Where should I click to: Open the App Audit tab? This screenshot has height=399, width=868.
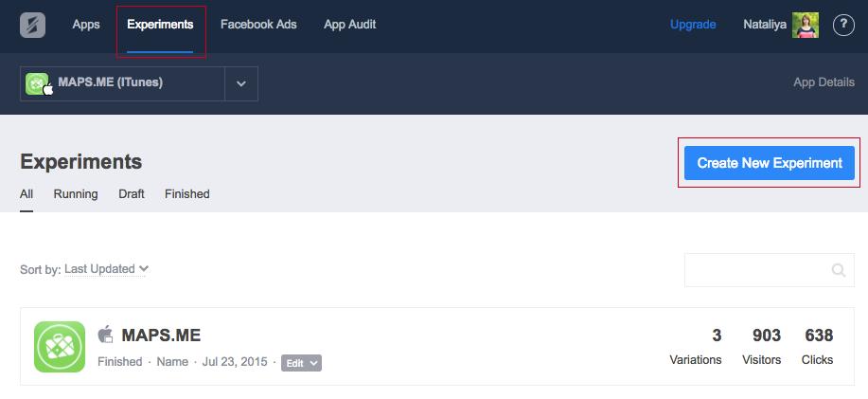pyautogui.click(x=350, y=25)
